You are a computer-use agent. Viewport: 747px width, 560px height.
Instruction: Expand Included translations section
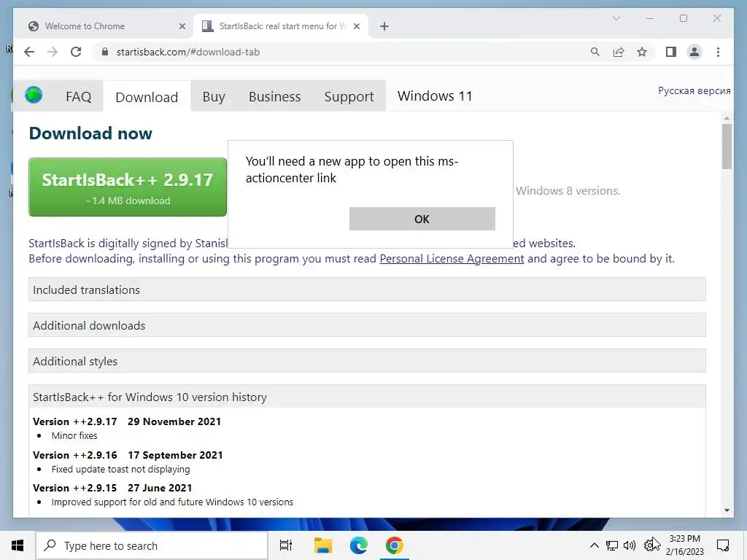click(x=367, y=289)
